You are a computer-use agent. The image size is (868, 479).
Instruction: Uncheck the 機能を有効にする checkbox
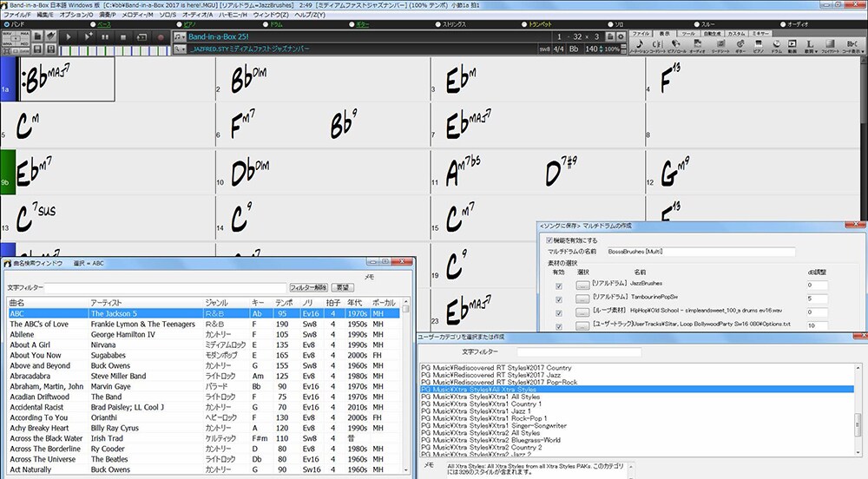549,239
